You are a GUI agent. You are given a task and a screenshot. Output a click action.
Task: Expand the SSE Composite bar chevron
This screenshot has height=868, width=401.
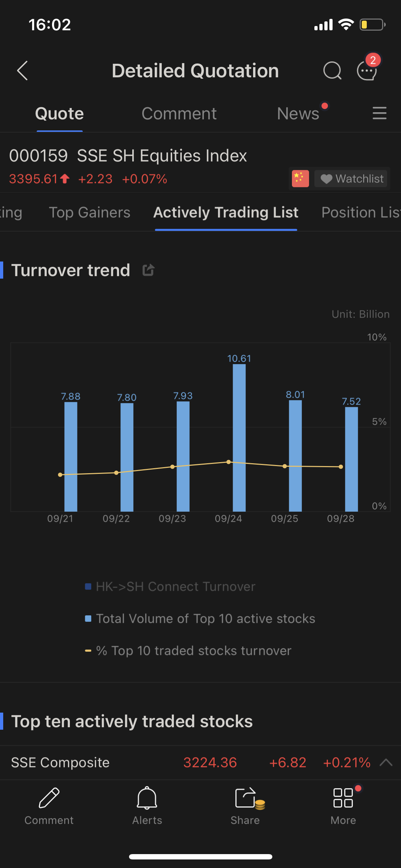coord(386,763)
